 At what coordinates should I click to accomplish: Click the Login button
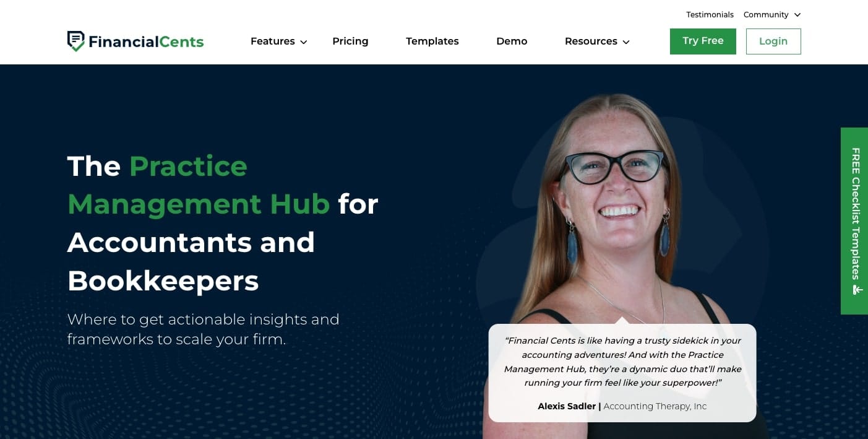click(773, 41)
